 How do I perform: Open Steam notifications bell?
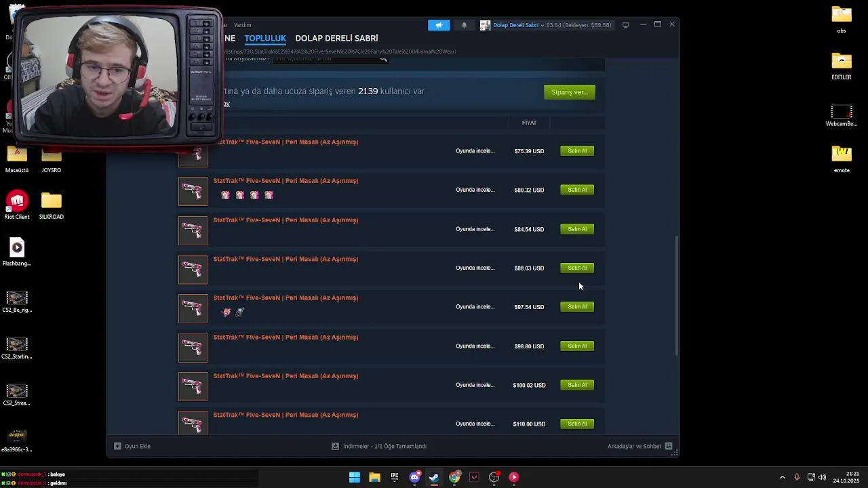[x=464, y=25]
